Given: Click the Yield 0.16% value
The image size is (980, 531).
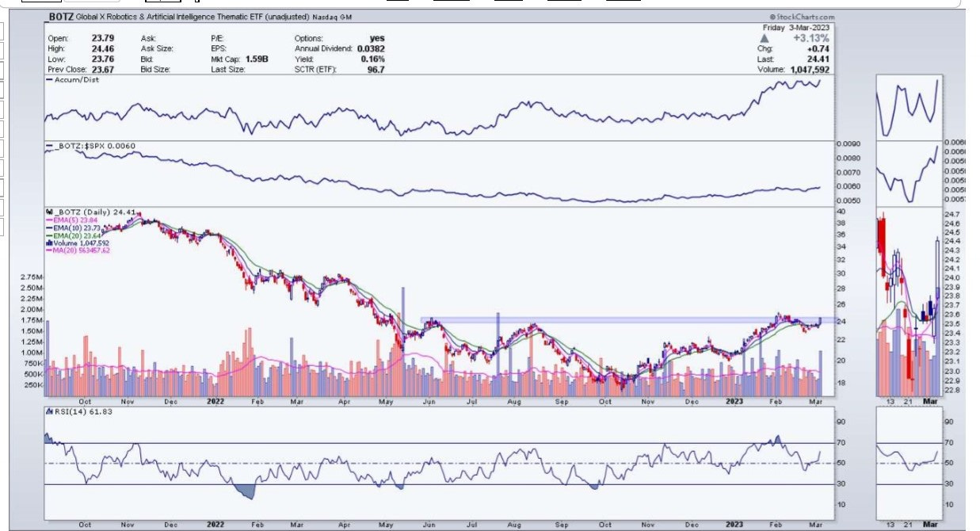Looking at the screenshot, I should coord(372,59).
